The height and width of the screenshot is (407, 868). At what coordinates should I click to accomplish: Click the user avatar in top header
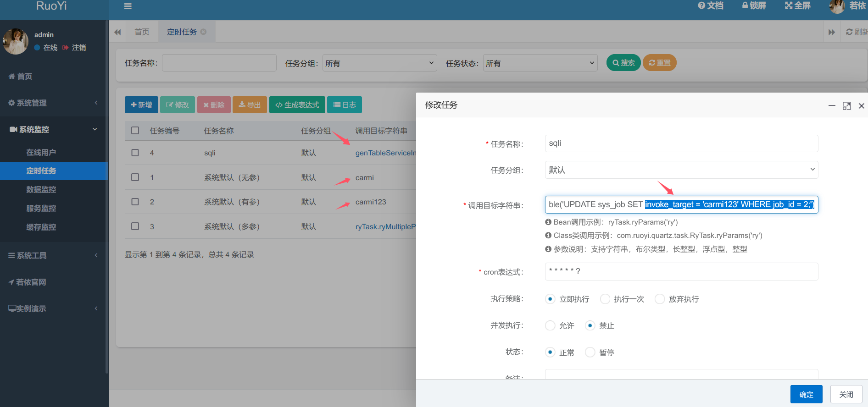click(837, 6)
